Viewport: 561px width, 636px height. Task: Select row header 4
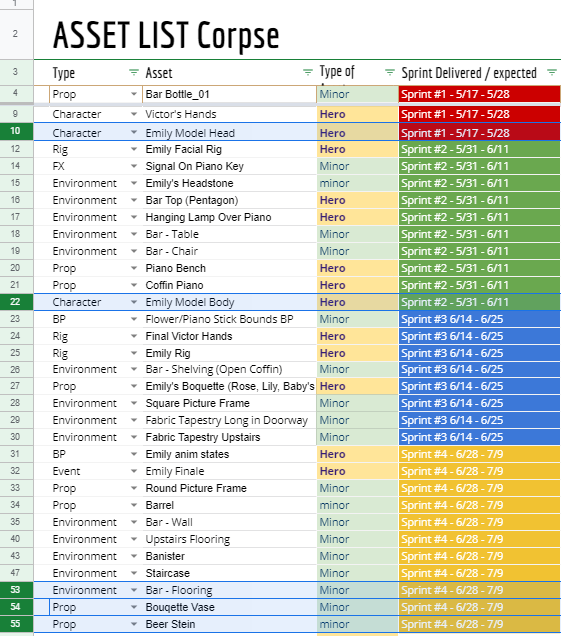16,93
